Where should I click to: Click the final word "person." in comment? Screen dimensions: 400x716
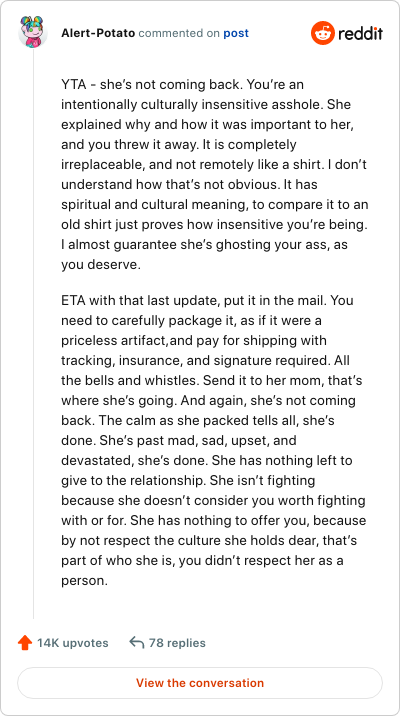tap(84, 581)
